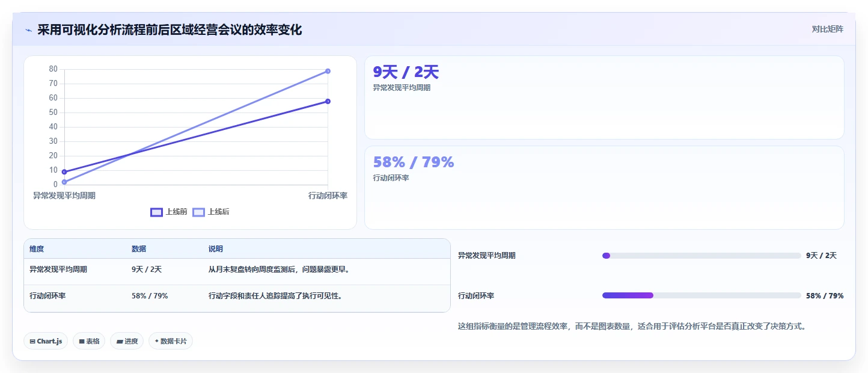The height and width of the screenshot is (373, 868).
Task: Click the y-axis tick label 80
Action: point(53,69)
